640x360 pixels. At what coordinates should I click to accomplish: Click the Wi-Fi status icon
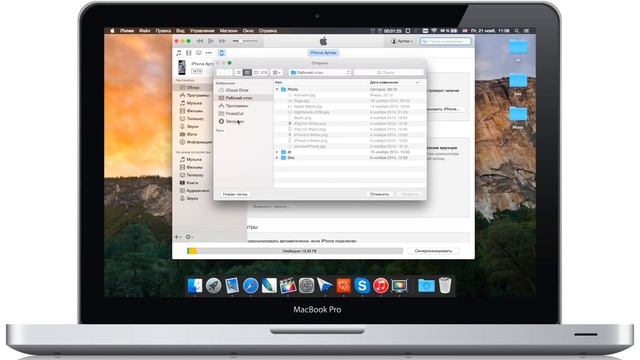tap(434, 31)
